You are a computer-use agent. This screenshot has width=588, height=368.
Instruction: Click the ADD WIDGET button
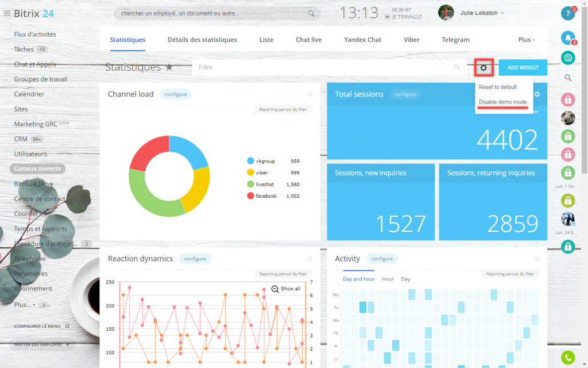point(523,68)
